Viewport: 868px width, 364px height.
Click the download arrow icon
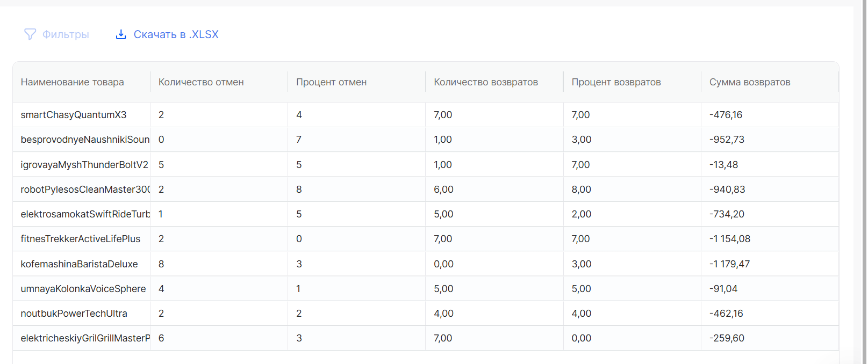pos(121,34)
